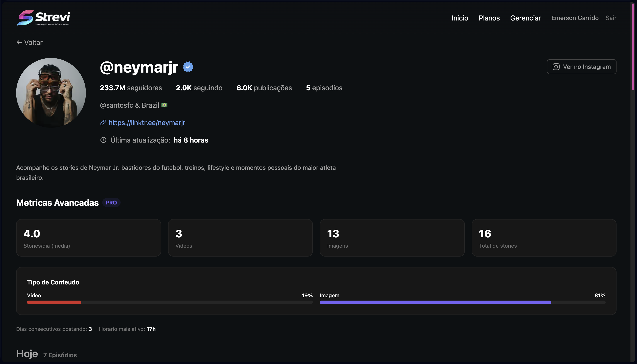Screen dimensions: 637x364
Task: Log out using Sair
Action: (x=611, y=18)
